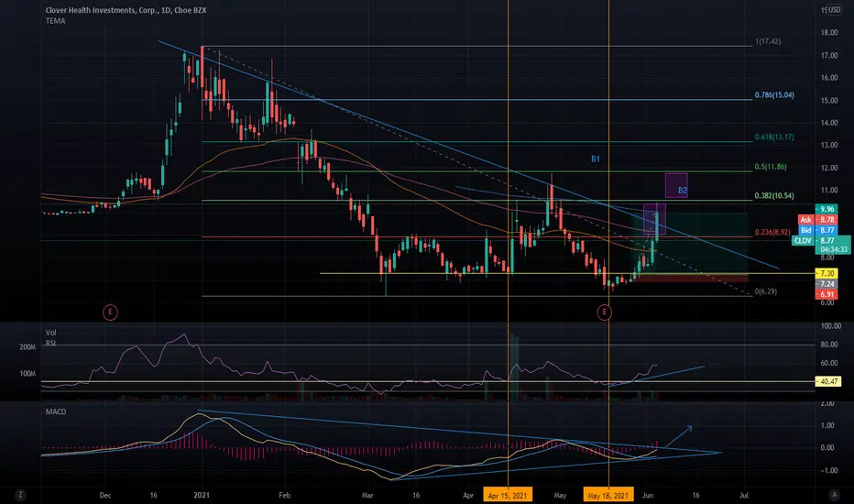Click the 60.00 RSI axis value
Viewport: 854px width, 504px height.
(829, 363)
